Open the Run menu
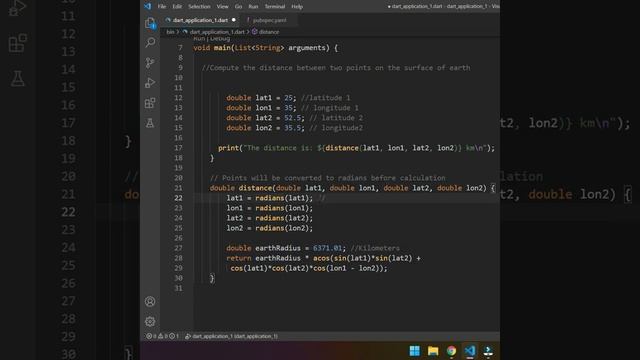 tap(253, 7)
